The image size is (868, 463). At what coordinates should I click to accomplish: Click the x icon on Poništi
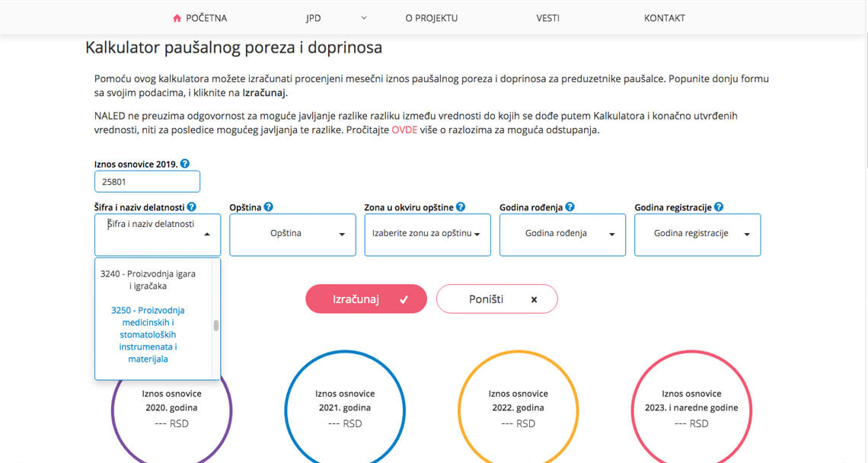[535, 299]
